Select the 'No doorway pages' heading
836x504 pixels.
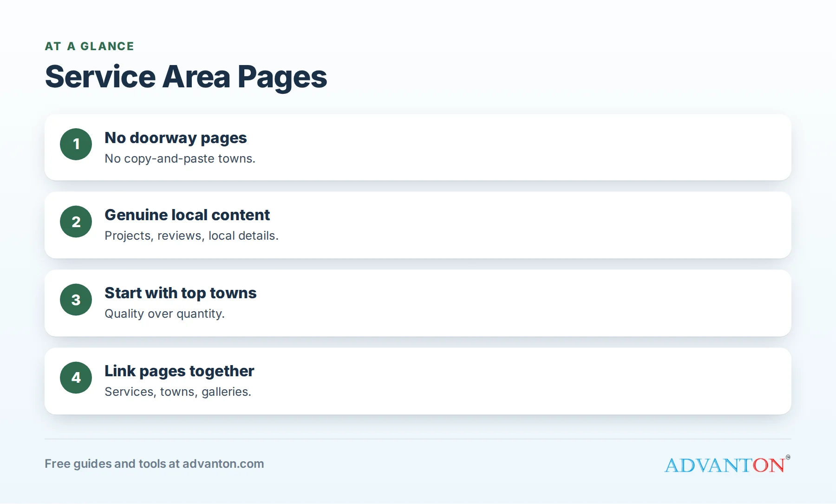coord(176,138)
